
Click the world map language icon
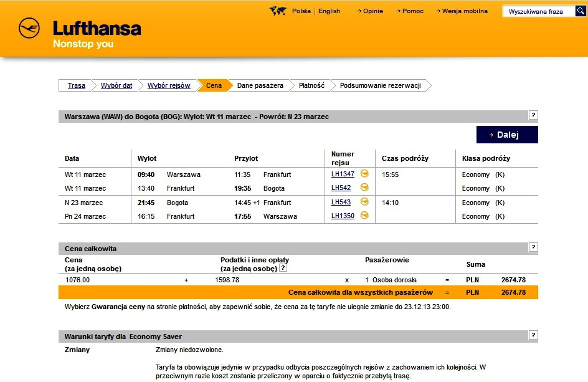(x=278, y=11)
